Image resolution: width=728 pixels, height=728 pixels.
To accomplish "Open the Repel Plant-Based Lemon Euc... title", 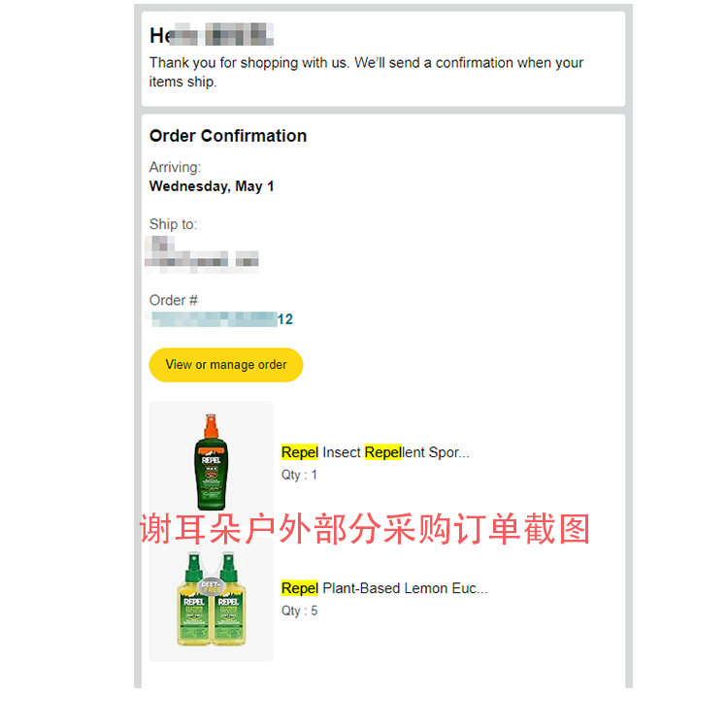I will 384,588.
